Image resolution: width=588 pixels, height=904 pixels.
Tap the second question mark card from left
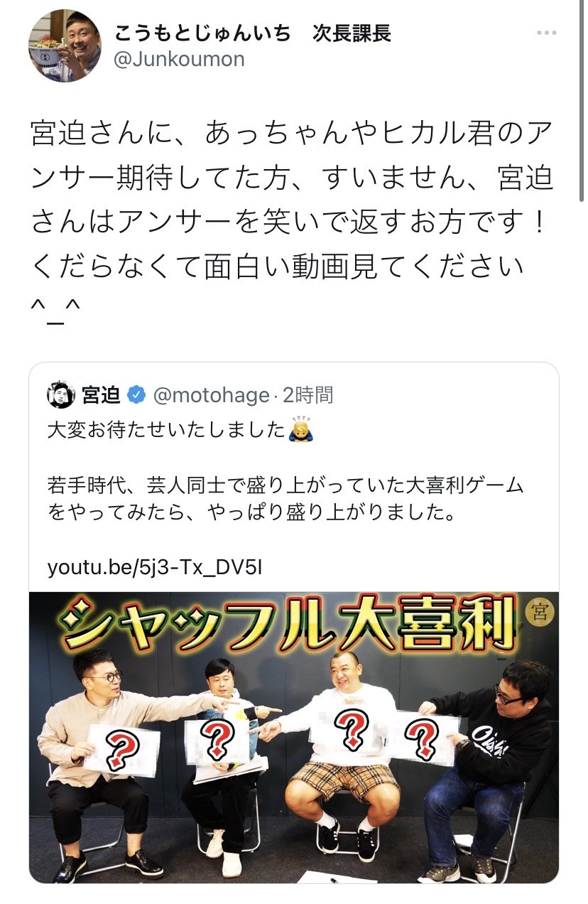[217, 741]
